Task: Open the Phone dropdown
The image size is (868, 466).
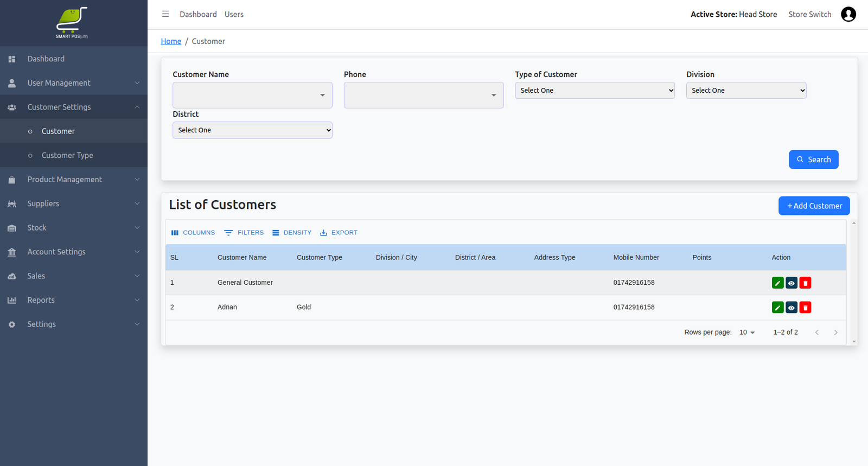Action: (424, 95)
